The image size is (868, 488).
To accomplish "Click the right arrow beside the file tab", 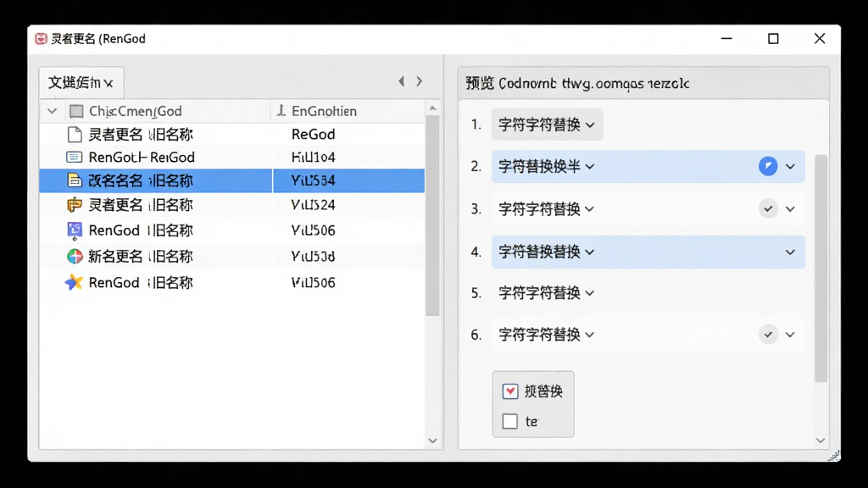I will coord(419,81).
